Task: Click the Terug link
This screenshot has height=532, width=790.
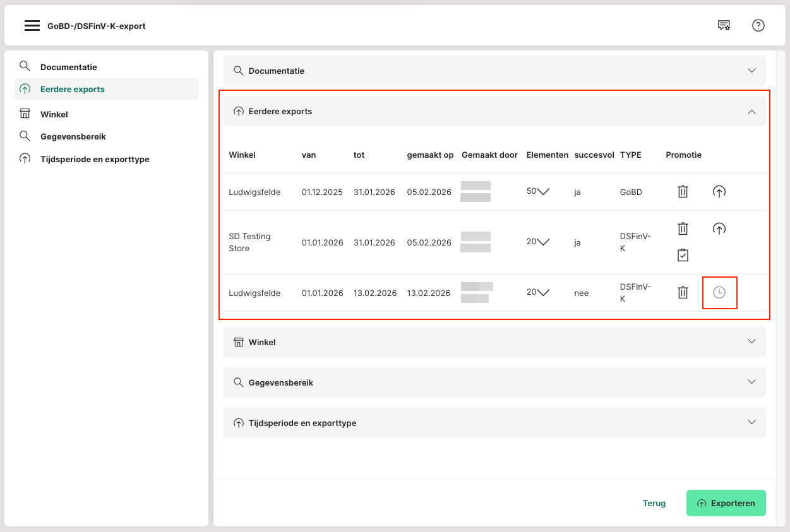Action: point(654,503)
